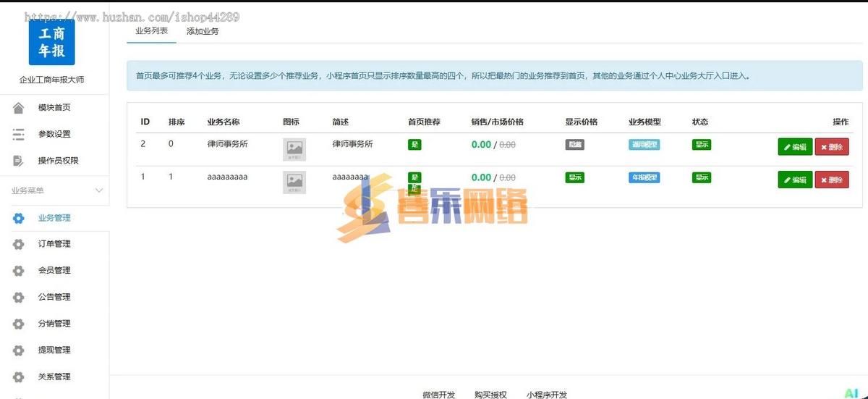Open 业务管理 in the sidebar
This screenshot has width=868, height=399.
point(54,218)
